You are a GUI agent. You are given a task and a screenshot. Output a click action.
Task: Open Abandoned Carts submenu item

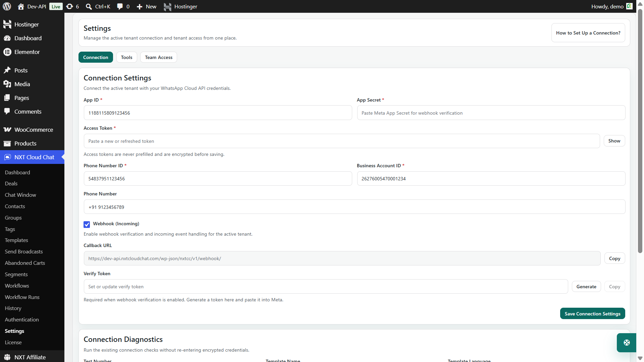point(25,263)
